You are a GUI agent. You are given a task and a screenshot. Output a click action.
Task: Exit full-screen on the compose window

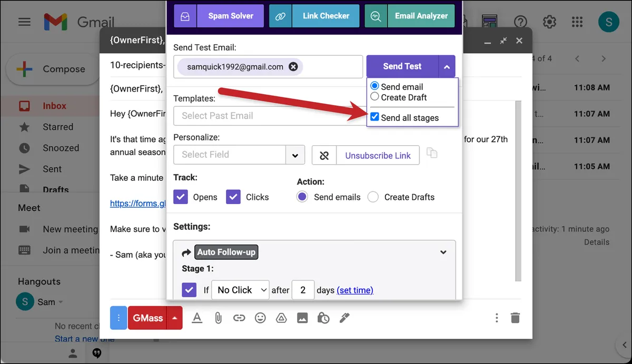[503, 41]
